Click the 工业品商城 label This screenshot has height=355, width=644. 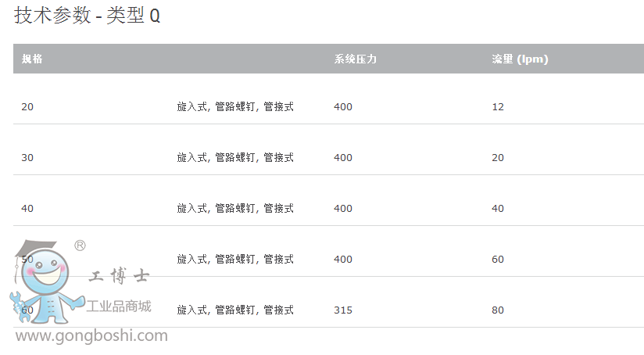coord(119,306)
